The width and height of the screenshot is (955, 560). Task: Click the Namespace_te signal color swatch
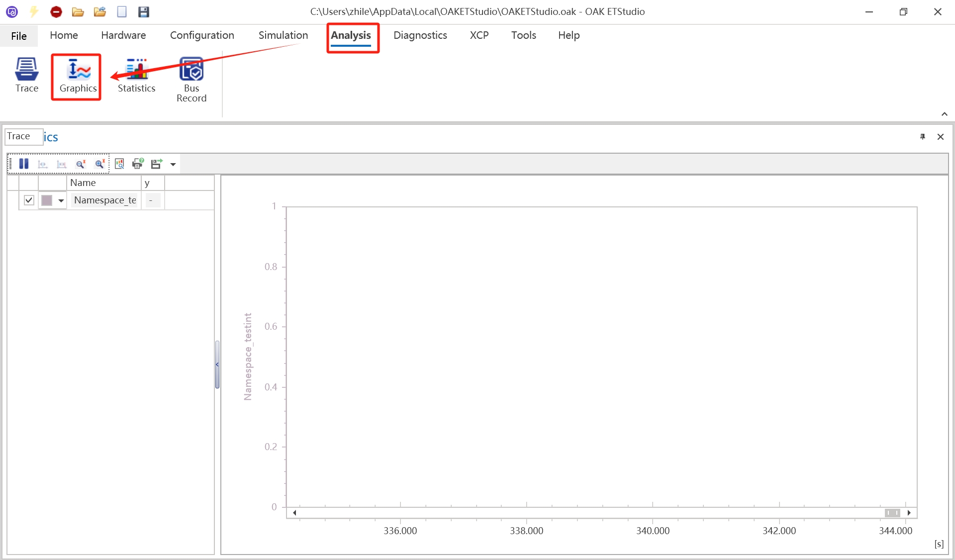click(x=47, y=200)
